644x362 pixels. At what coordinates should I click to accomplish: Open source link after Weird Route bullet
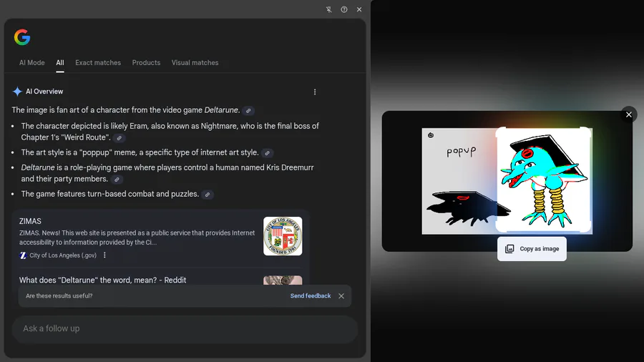pyautogui.click(x=119, y=138)
